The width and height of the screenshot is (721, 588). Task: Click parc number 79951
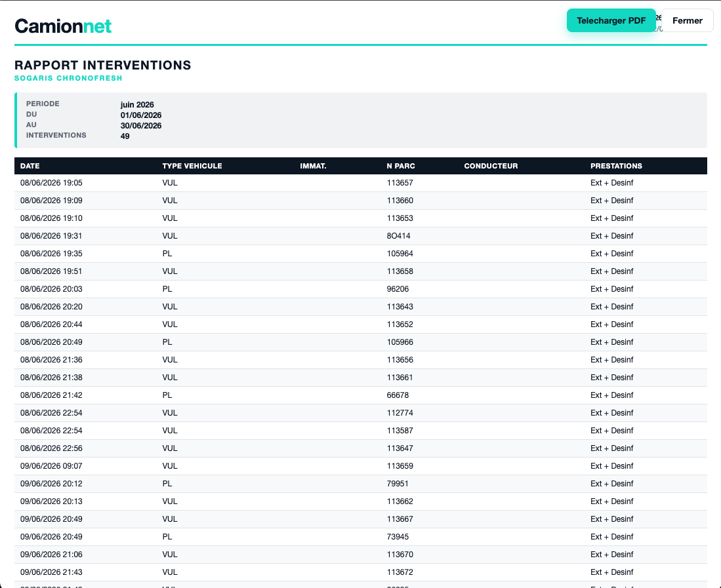point(398,484)
